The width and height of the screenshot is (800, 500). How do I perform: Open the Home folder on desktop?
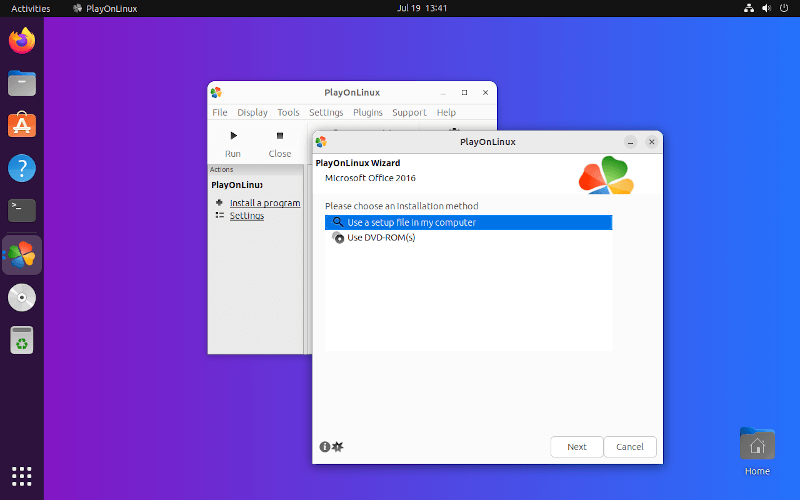[757, 451]
